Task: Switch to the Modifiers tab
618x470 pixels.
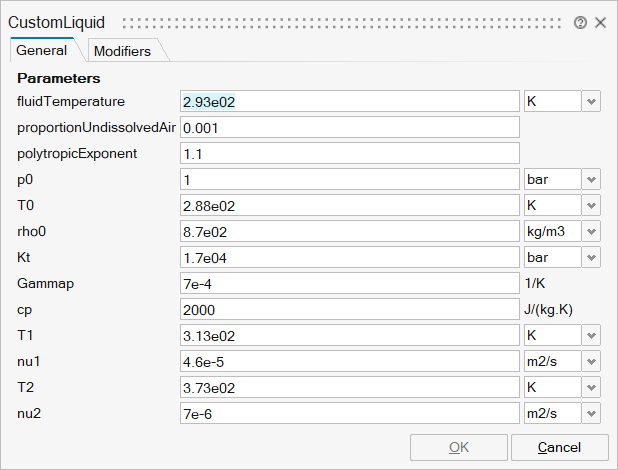Action: tap(122, 51)
